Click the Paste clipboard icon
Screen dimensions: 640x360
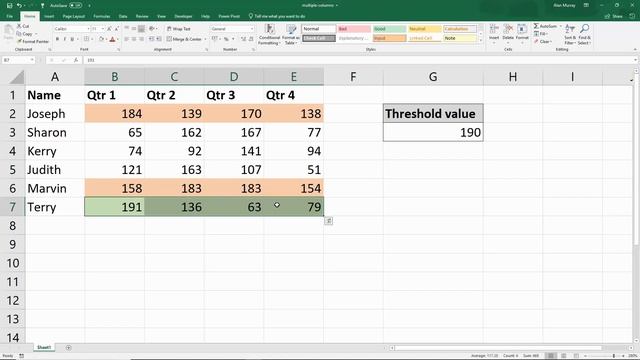click(8, 31)
